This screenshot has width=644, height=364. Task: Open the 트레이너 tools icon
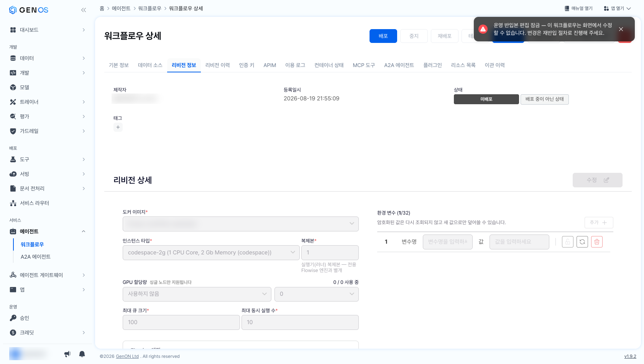13,102
